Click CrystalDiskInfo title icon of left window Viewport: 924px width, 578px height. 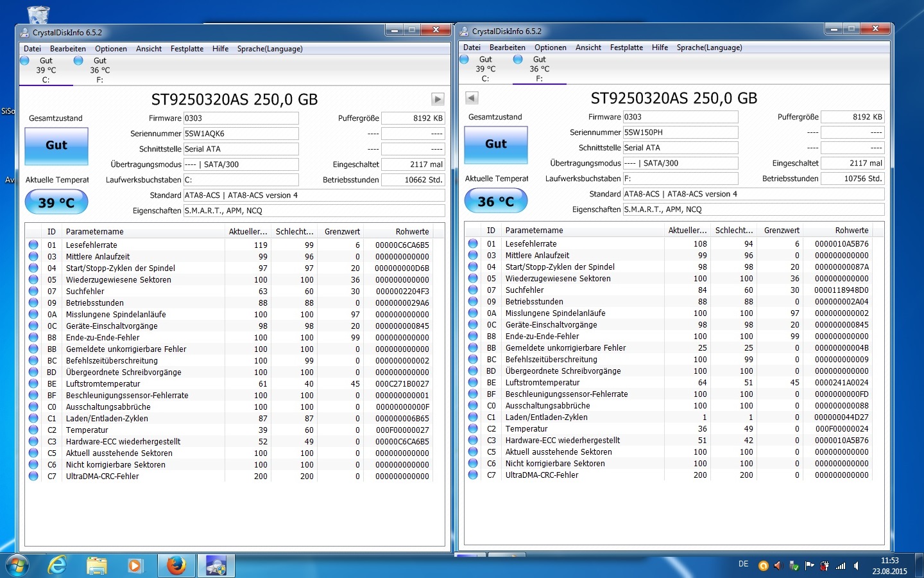(25, 32)
